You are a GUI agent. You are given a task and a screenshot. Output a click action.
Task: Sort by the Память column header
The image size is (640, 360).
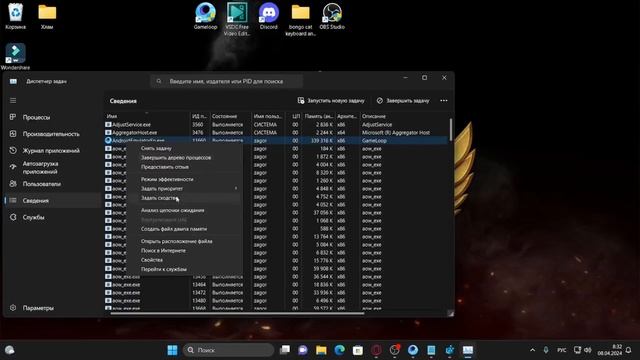pos(318,116)
